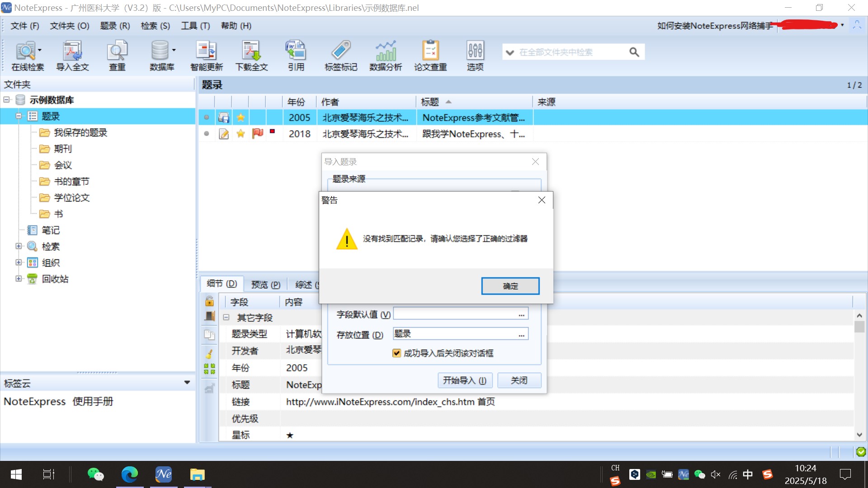Launch the 查重 duplicate check tool
Image resolution: width=868 pixels, height=488 pixels.
117,55
